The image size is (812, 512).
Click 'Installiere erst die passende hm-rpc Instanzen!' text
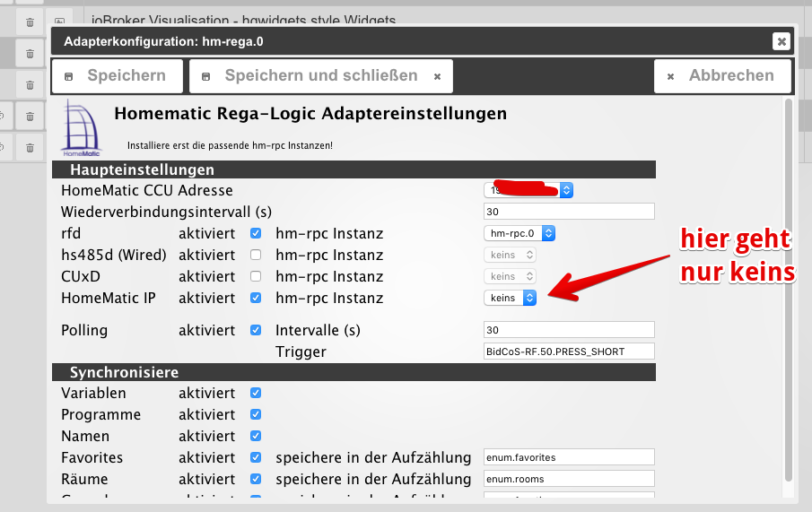click(230, 145)
